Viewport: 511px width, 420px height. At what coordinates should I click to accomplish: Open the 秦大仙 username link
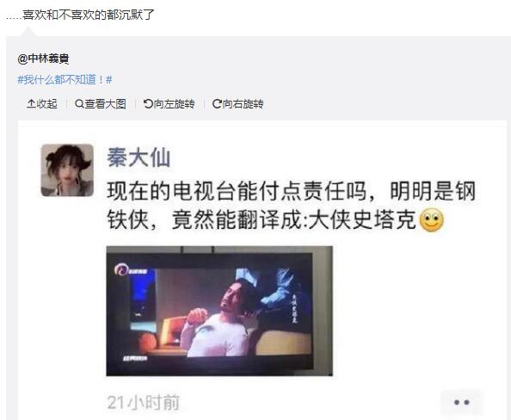pyautogui.click(x=139, y=157)
